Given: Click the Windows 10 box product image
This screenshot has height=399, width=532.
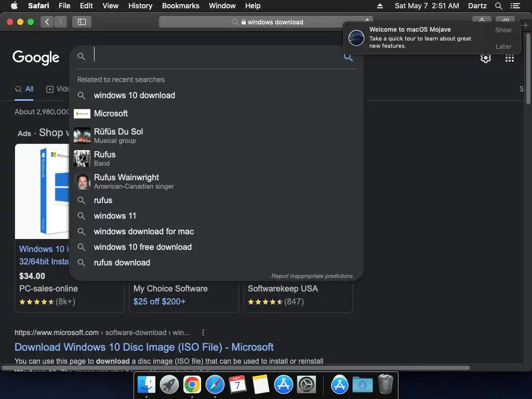Looking at the screenshot, I should click(42, 191).
